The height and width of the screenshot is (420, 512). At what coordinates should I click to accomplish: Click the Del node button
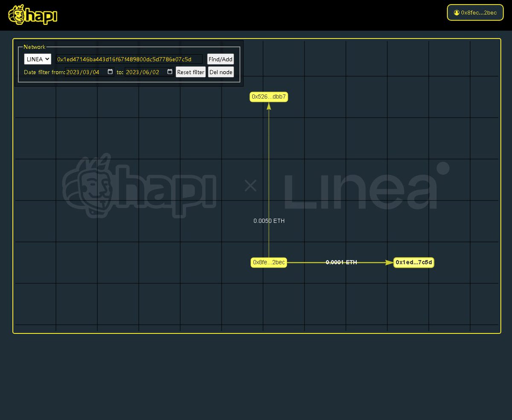[x=221, y=72]
